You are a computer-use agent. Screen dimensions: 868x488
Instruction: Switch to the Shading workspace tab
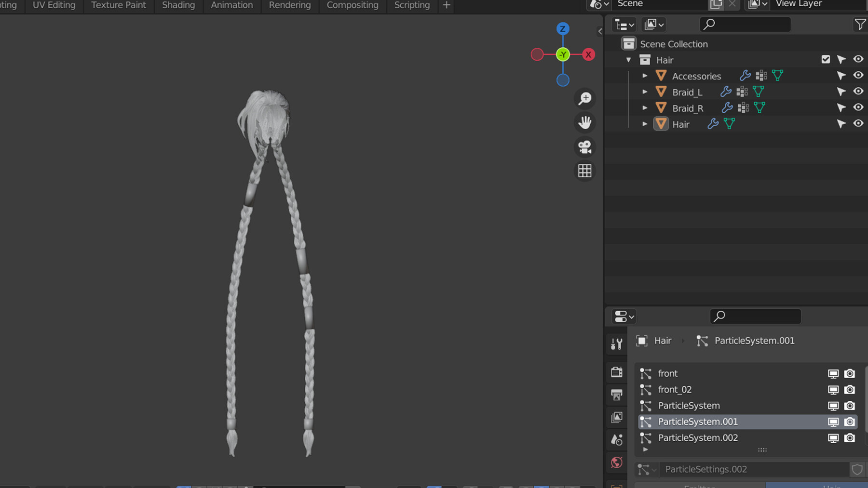tap(178, 5)
